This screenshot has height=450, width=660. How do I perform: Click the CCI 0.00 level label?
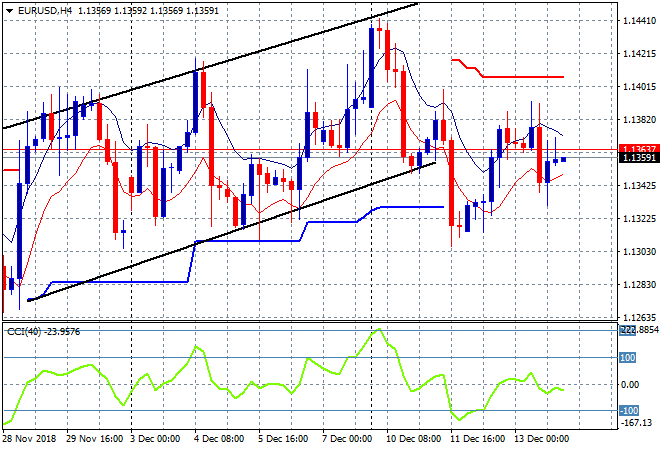[x=630, y=385]
